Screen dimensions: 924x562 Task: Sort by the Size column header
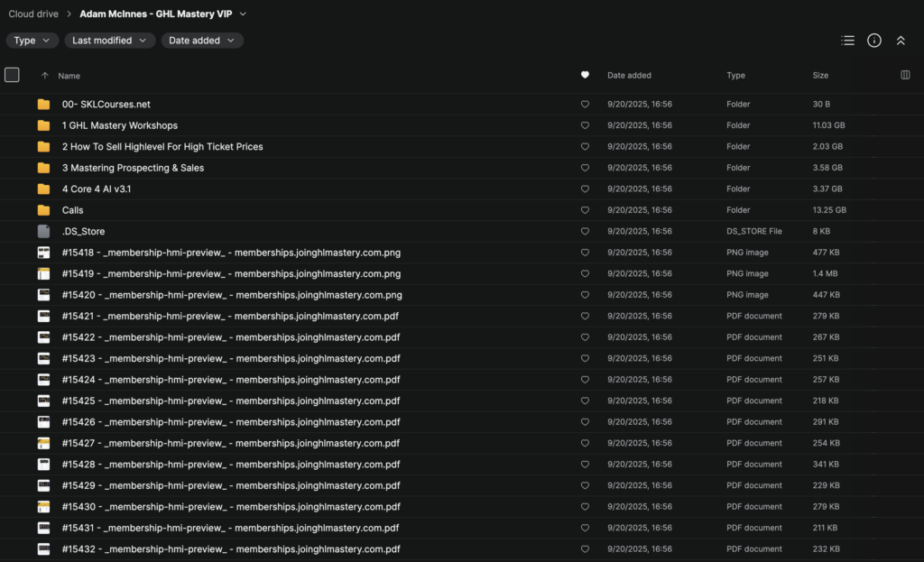click(820, 76)
